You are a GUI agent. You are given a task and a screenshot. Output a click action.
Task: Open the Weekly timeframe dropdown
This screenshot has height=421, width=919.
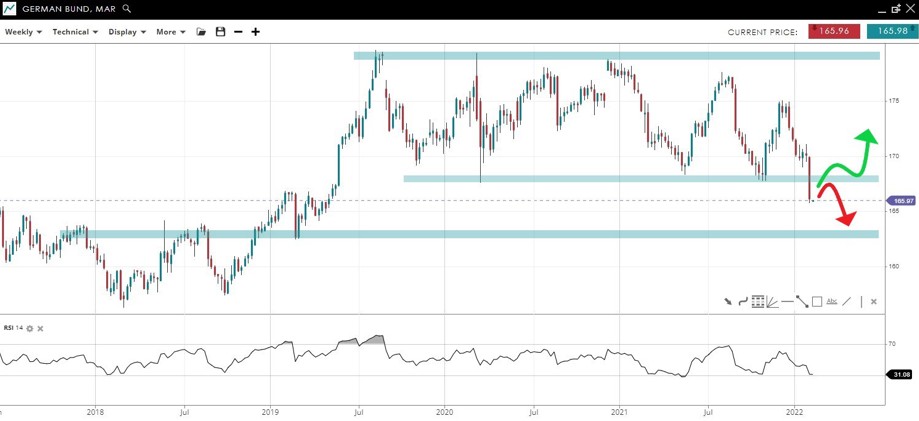pos(23,32)
